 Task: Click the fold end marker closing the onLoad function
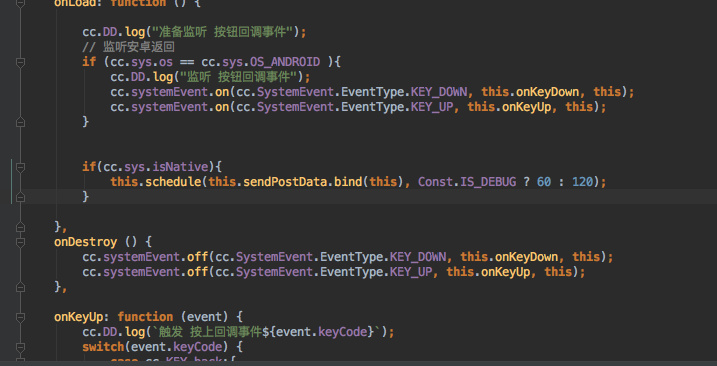coord(20,226)
